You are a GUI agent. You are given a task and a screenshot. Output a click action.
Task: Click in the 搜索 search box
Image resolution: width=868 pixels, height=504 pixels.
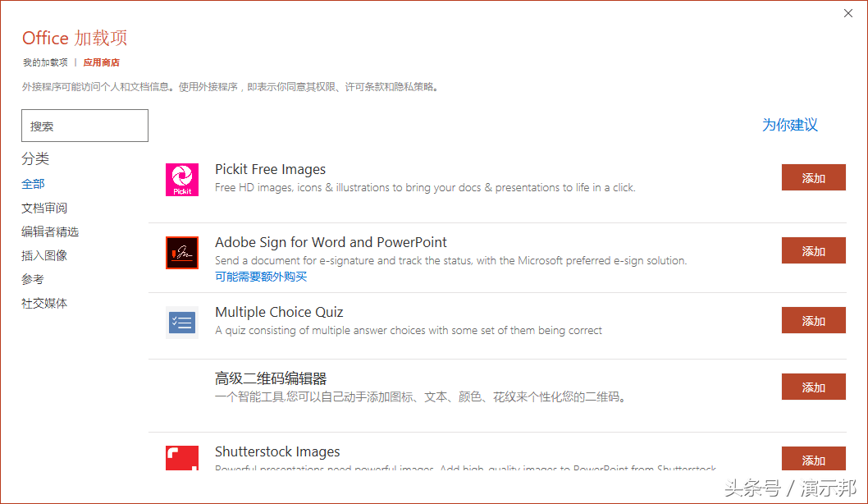(x=85, y=126)
